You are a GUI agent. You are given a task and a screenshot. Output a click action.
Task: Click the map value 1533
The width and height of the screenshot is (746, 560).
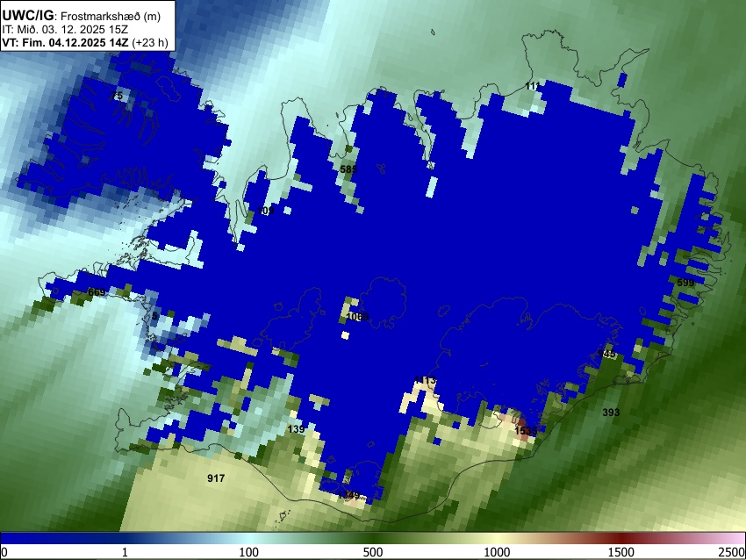click(526, 431)
